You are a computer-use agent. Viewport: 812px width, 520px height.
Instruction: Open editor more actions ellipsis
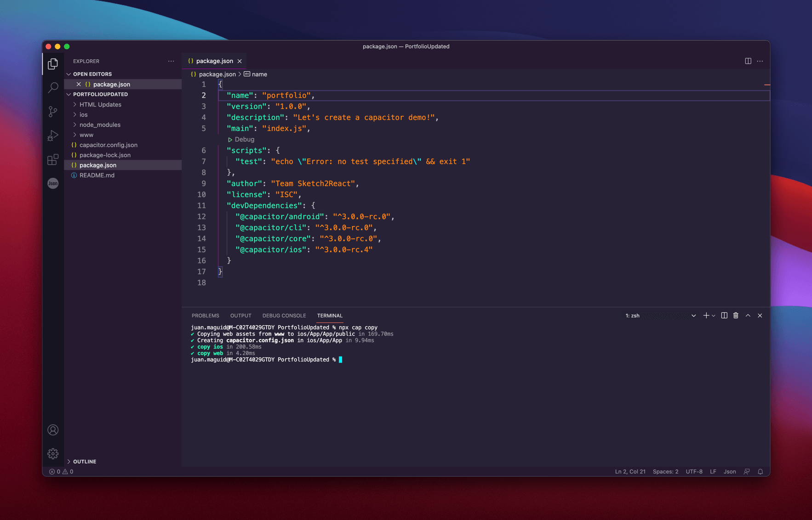760,61
